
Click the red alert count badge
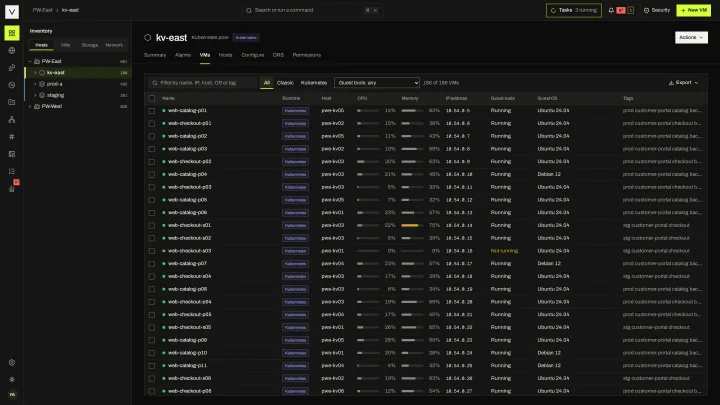(621, 10)
